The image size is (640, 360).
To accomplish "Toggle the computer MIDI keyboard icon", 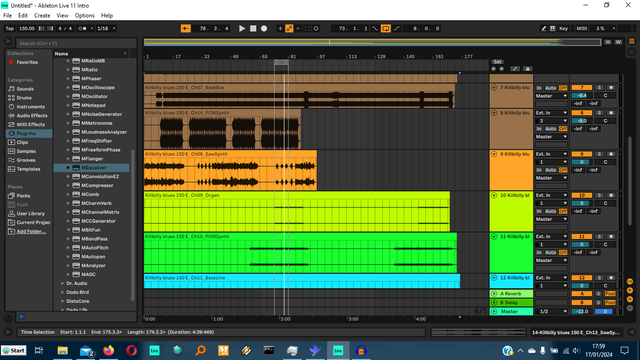I will point(553,29).
